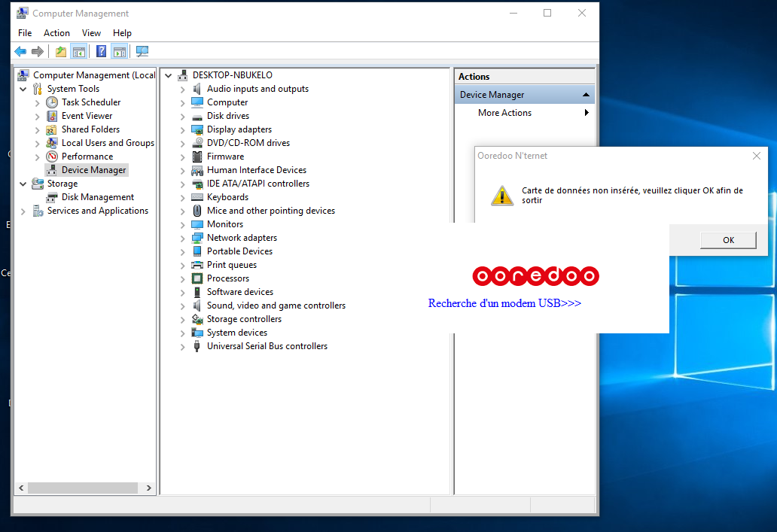This screenshot has height=532, width=777.
Task: Collapse the Device Manager section in Actions pane
Action: tap(586, 95)
